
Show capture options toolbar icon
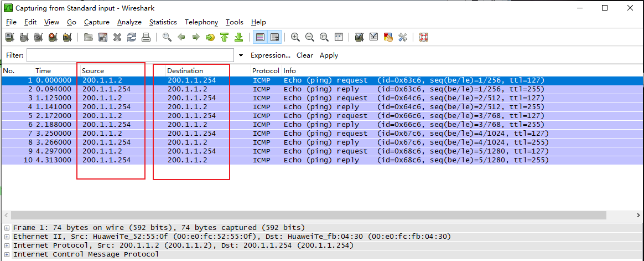[x=24, y=38]
